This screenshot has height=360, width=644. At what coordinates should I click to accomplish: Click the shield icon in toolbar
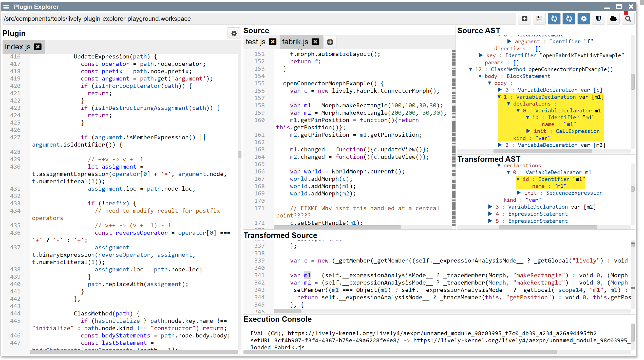(598, 19)
